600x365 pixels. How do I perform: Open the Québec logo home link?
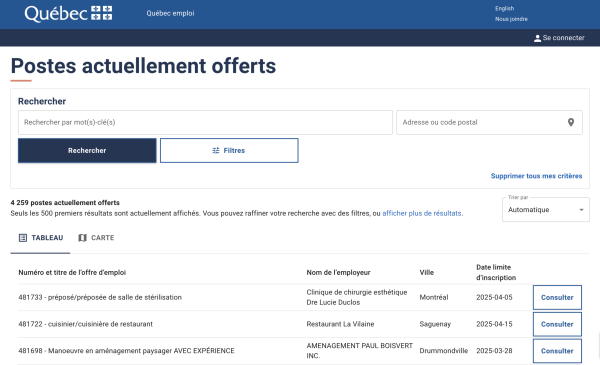(x=68, y=13)
